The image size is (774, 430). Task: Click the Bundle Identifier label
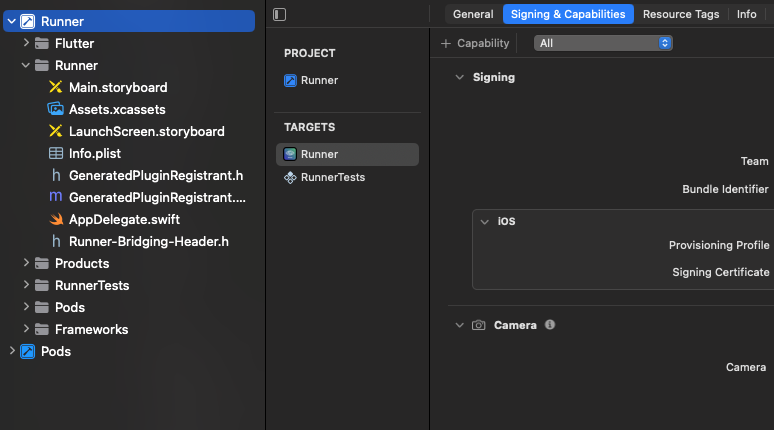[x=725, y=189]
